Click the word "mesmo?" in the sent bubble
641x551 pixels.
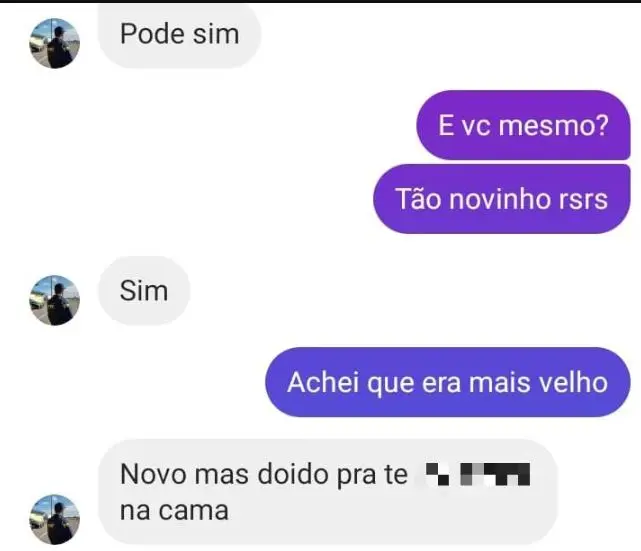click(x=554, y=125)
